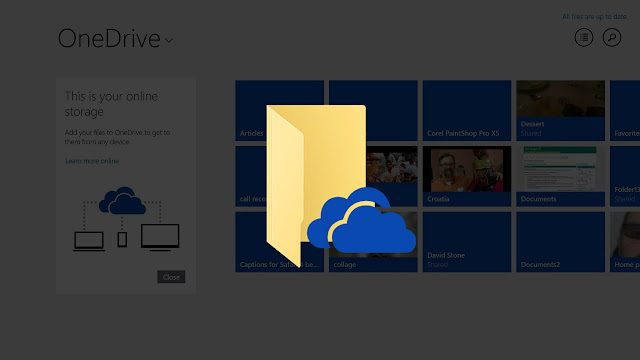640x360 pixels.
Task: Open the Folder13 shared tile
Action: [625, 176]
